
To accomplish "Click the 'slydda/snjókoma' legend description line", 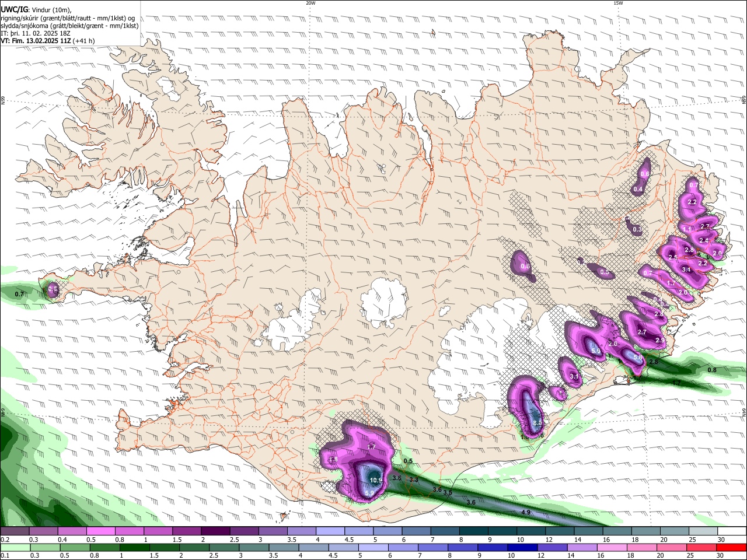I will (69, 26).
